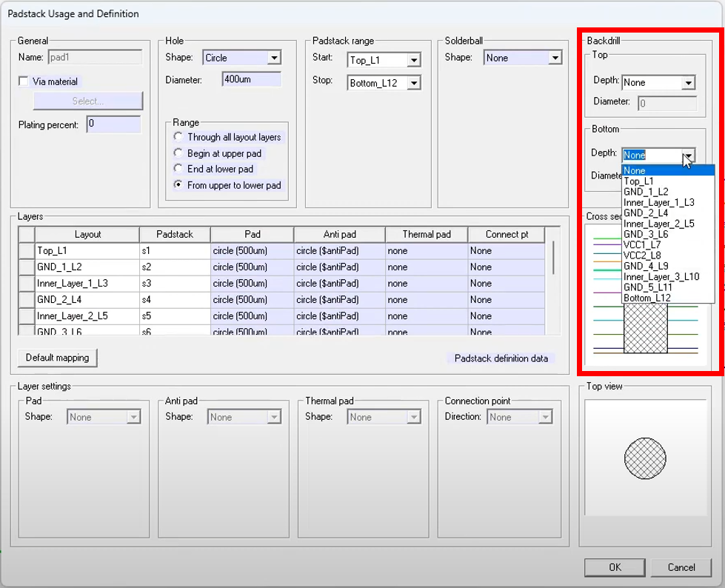Click the Plating percent input field
Screen dimensions: 725x588
point(113,124)
